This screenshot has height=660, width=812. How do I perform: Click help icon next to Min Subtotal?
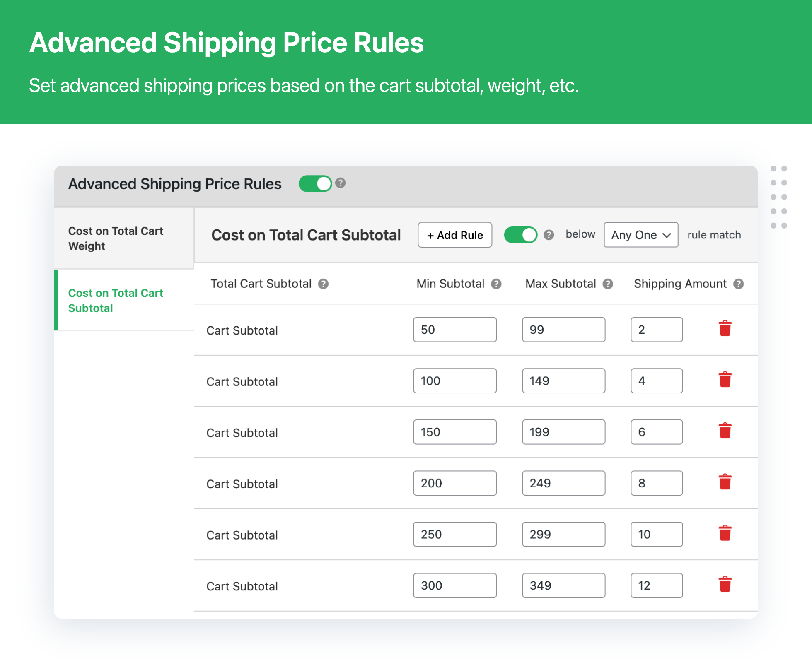tap(496, 284)
